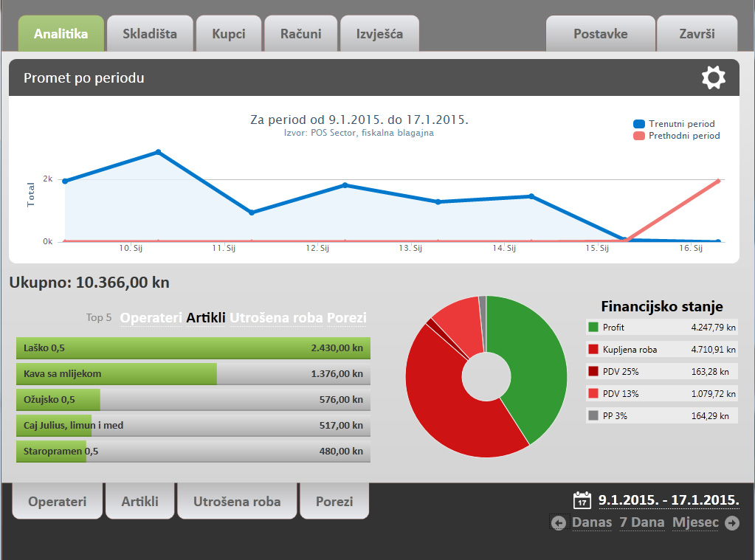Open the date range 9.1.2015. - 17.1.2015.
Viewport: 755px width, 560px height.
click(669, 500)
